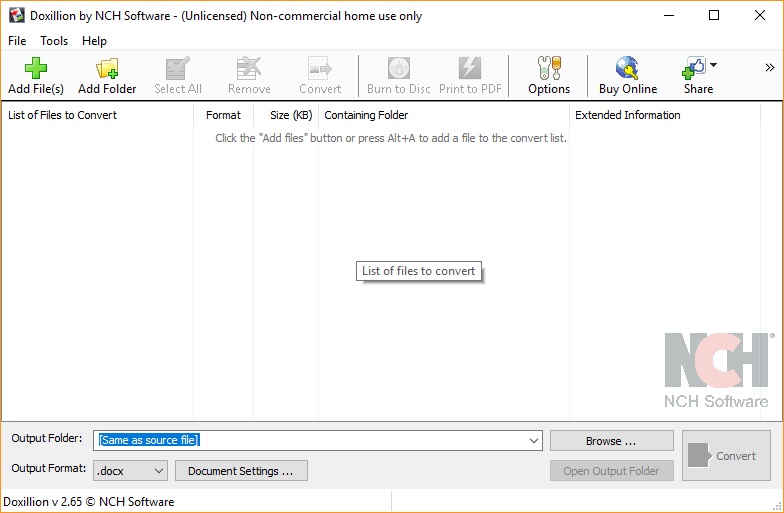Sort by List of Files to Convert column

coord(98,115)
